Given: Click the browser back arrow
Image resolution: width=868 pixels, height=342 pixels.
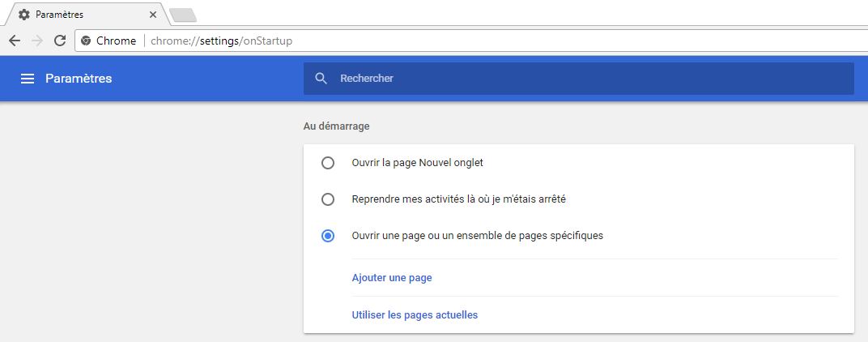Looking at the screenshot, I should (15, 41).
